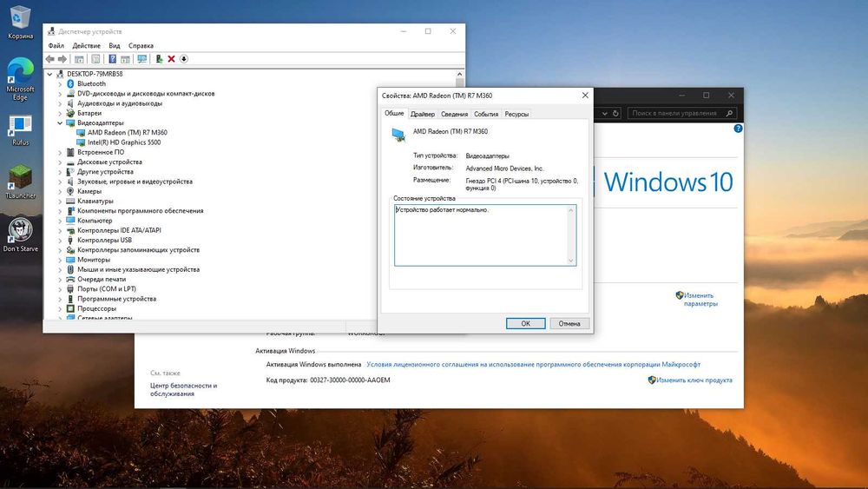868x489 pixels.
Task: Click the Очереди печати printer icon
Action: point(70,279)
